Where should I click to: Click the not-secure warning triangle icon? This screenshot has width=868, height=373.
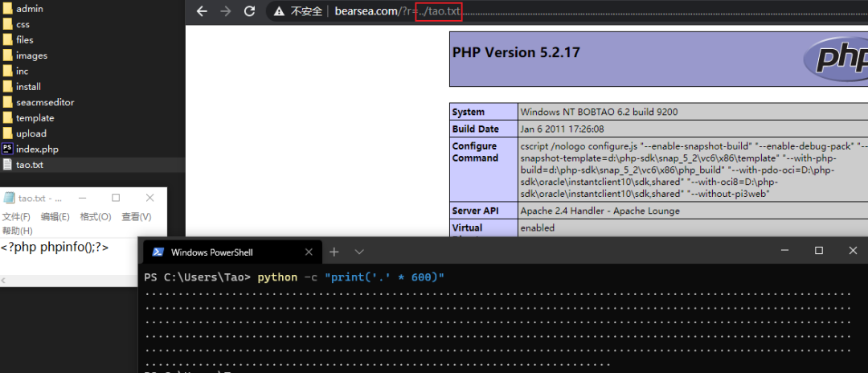[280, 11]
